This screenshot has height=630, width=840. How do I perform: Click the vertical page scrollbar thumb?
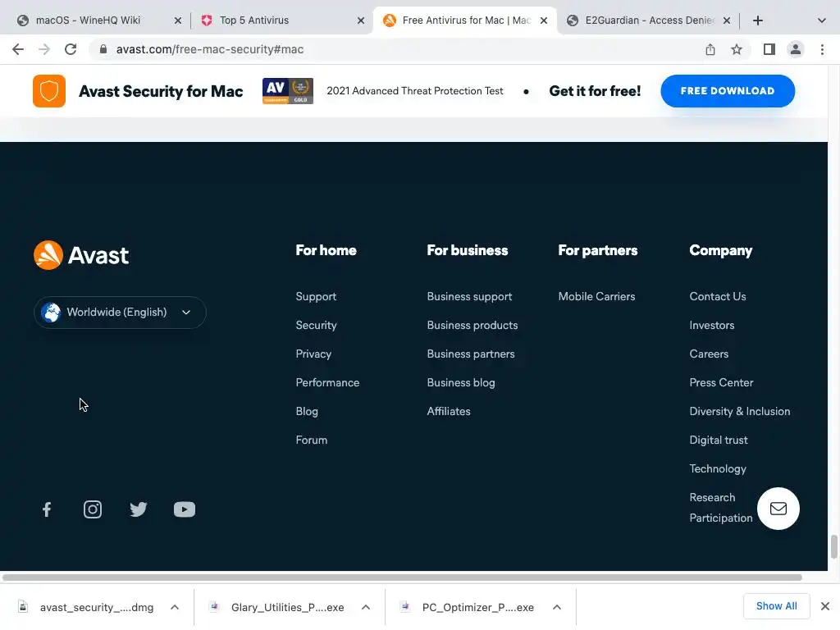834,547
